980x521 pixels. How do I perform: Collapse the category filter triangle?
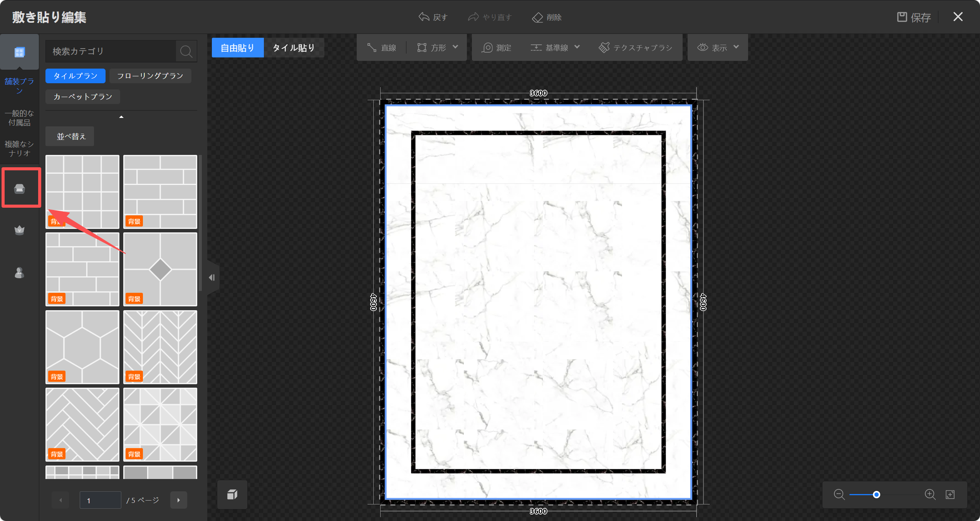point(121,117)
